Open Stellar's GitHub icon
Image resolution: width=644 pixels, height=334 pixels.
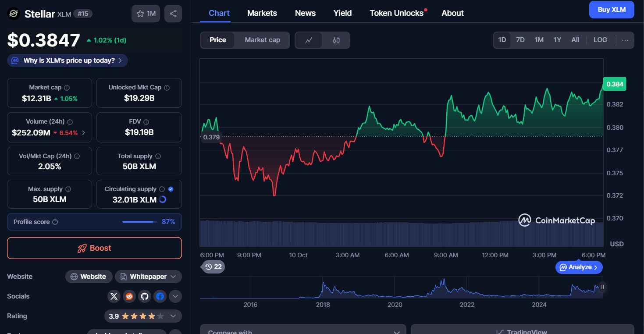tap(145, 296)
